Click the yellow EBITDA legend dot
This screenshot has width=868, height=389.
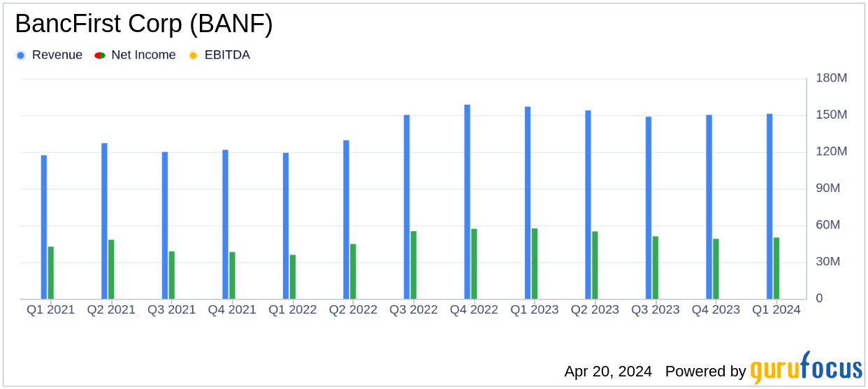pyautogui.click(x=193, y=55)
